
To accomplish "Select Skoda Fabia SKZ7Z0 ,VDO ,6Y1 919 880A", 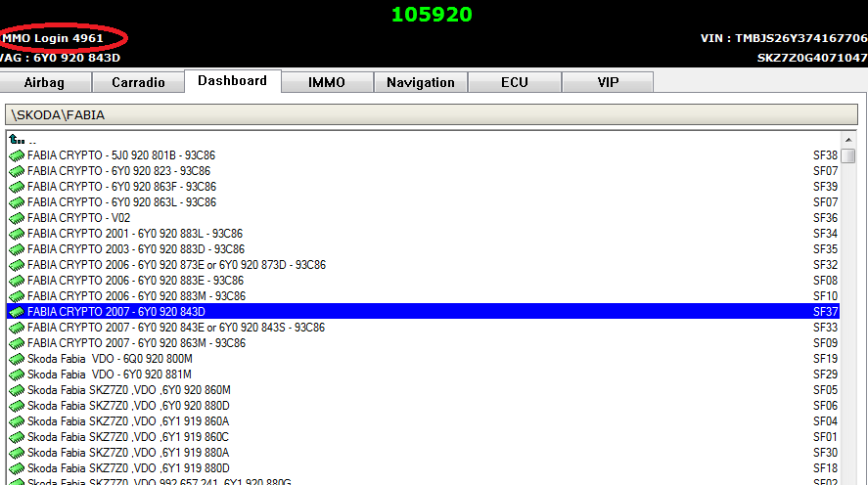I will [128, 453].
